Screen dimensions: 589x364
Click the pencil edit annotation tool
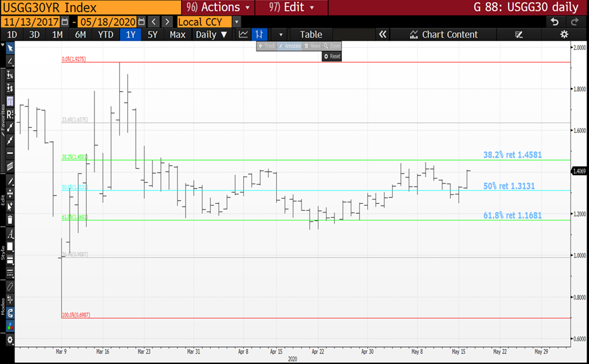(10, 182)
